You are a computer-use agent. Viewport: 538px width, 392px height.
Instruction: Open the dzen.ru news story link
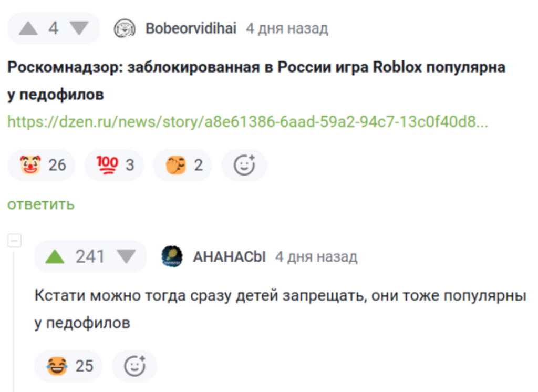click(247, 122)
